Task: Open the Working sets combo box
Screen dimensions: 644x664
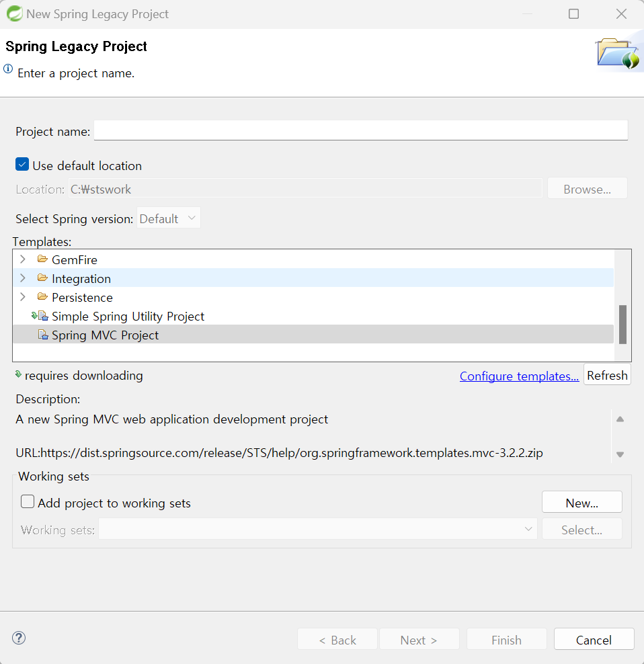Action: [318, 529]
